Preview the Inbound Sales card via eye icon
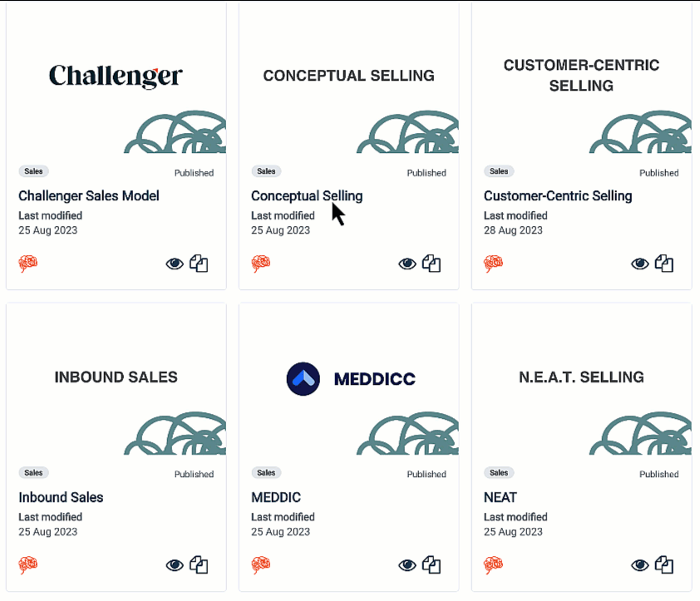The image size is (700, 601). click(175, 565)
